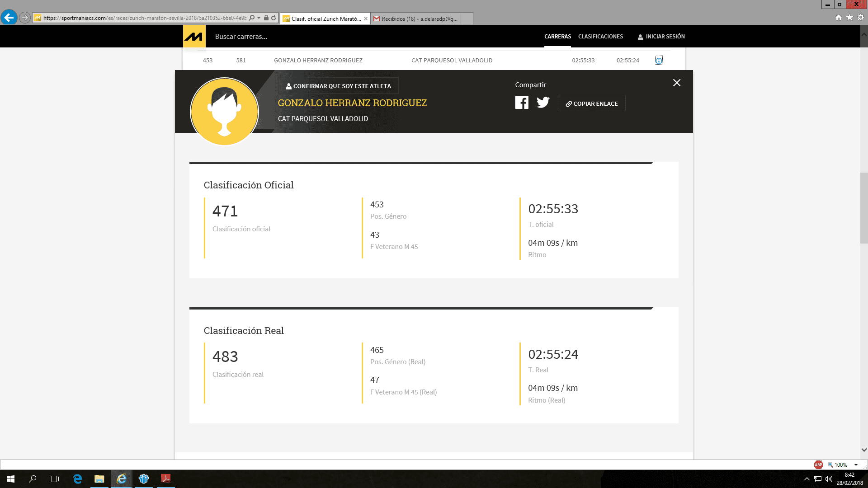Click the Buscar carreras search field

(x=241, y=37)
